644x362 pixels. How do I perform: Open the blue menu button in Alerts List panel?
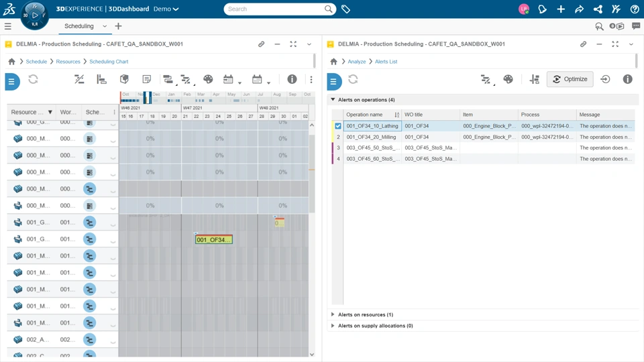point(334,82)
